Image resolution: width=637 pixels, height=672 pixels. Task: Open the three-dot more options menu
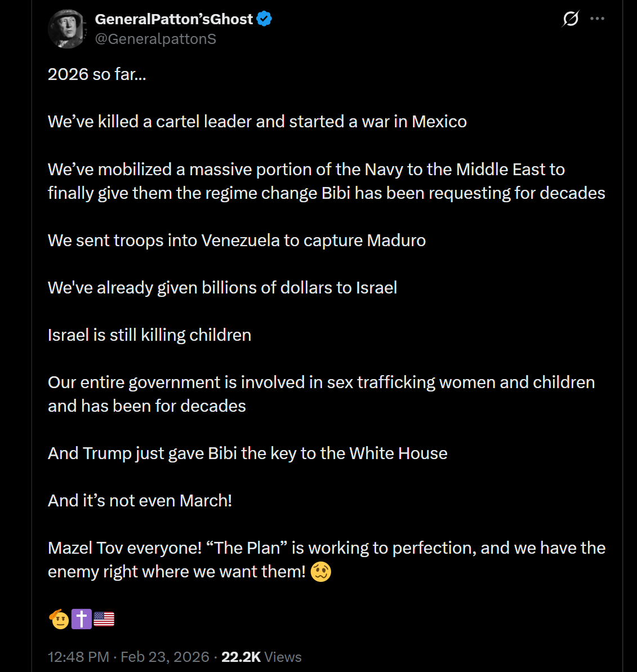click(x=597, y=19)
